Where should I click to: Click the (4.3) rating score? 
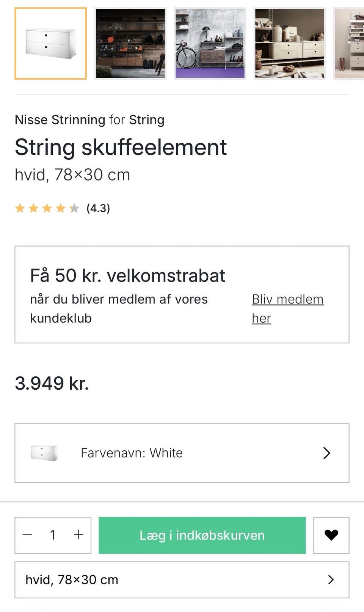tap(98, 208)
